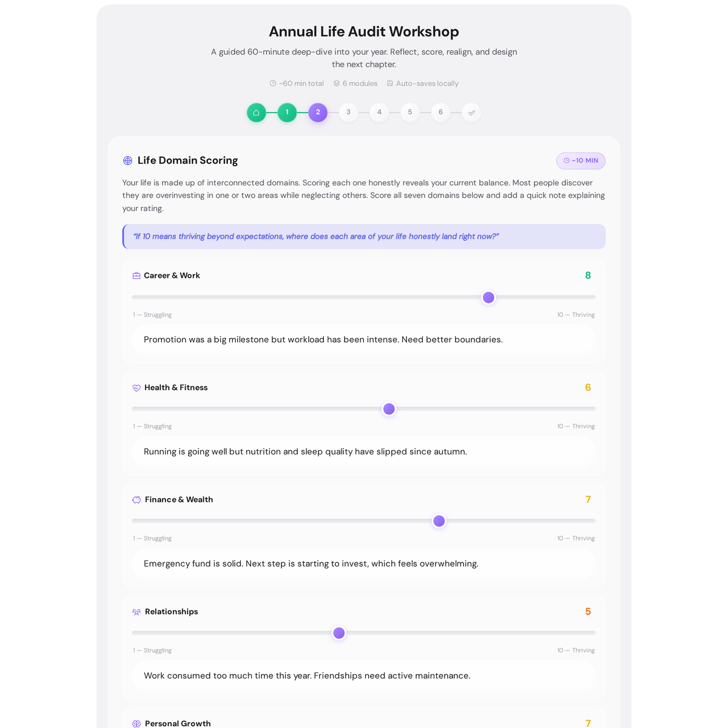Select the highlighted step 2
This screenshot has height=728, width=728.
tap(317, 112)
